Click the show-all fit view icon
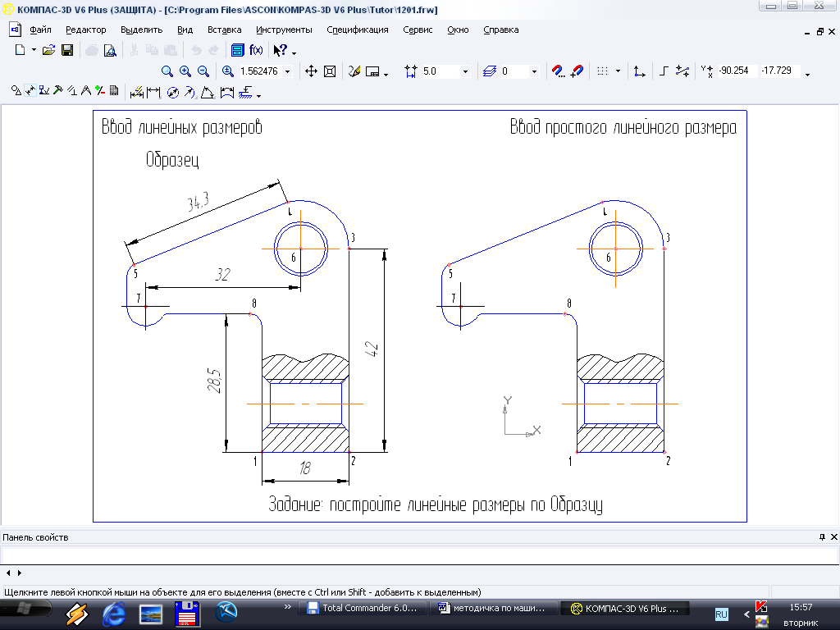This screenshot has width=840, height=630. 330,71
